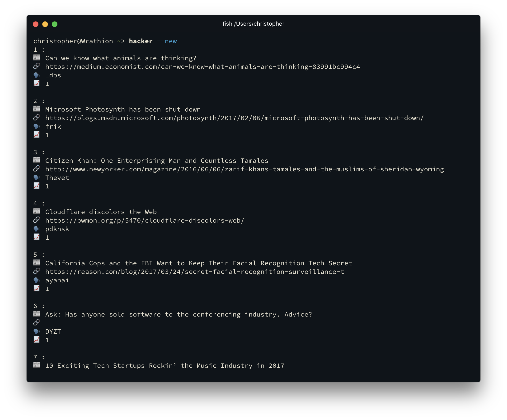The height and width of the screenshot is (420, 507).
Task: Click the pwmon.org Cloudflare article link
Action: [145, 220]
